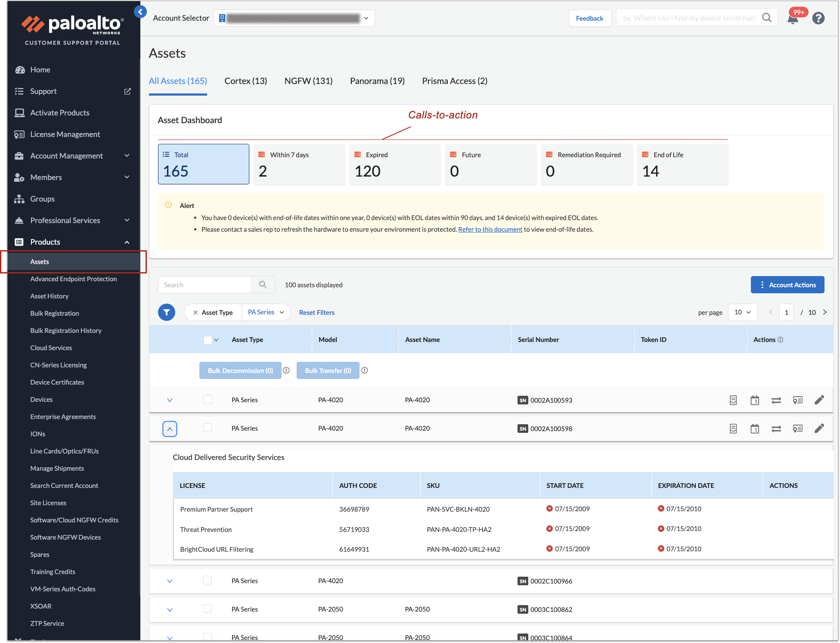Click the search magnifier icon beside asset search
The image size is (840, 643).
click(263, 285)
